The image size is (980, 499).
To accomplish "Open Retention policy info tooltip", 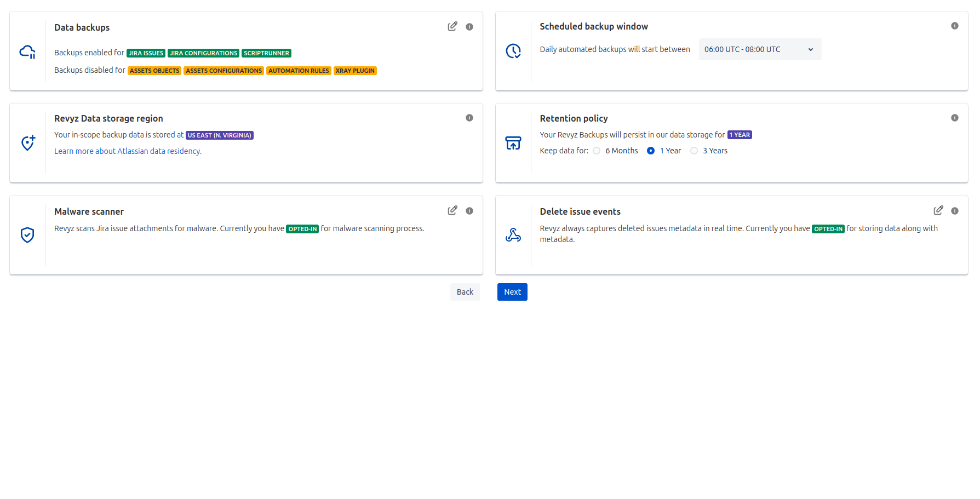I will click(955, 118).
